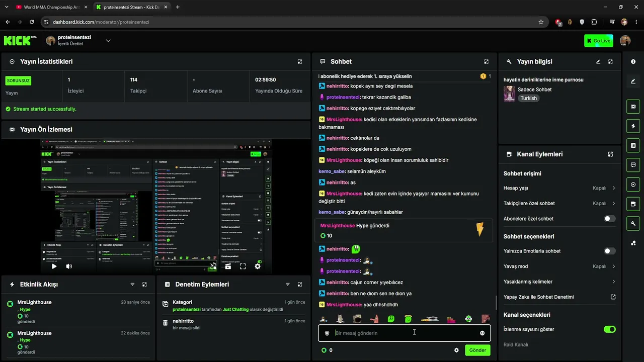The width and height of the screenshot is (644, 362).
Task: Bookmark this page with the star icon
Action: 541,22
